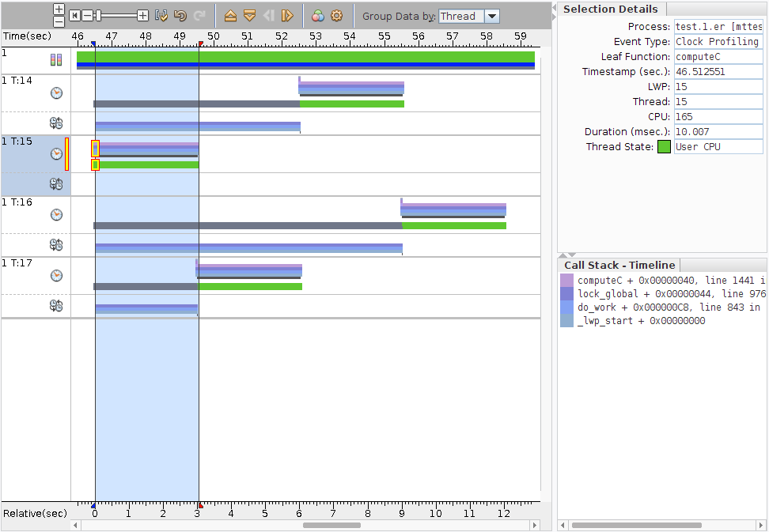The width and height of the screenshot is (769, 532).
Task: Click the LWP field
Action: [718, 87]
